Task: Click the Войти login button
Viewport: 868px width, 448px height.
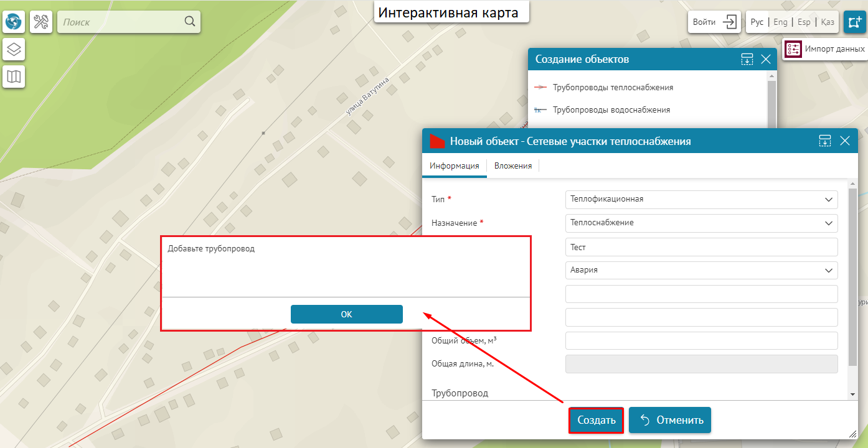Action: pyautogui.click(x=714, y=22)
